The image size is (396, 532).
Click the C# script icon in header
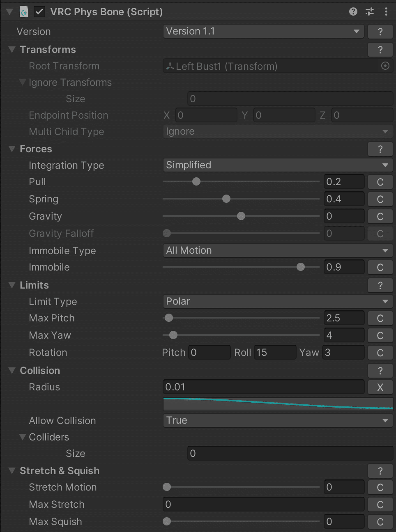24,12
